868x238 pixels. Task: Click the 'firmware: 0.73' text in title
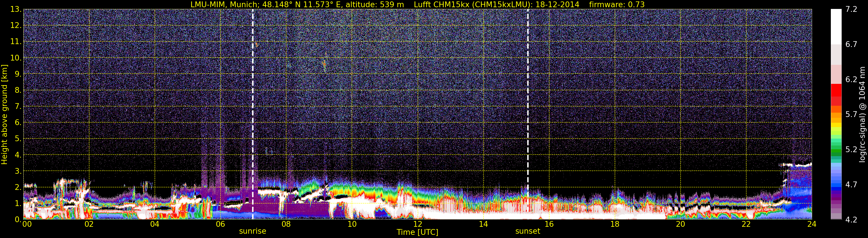coord(617,4)
